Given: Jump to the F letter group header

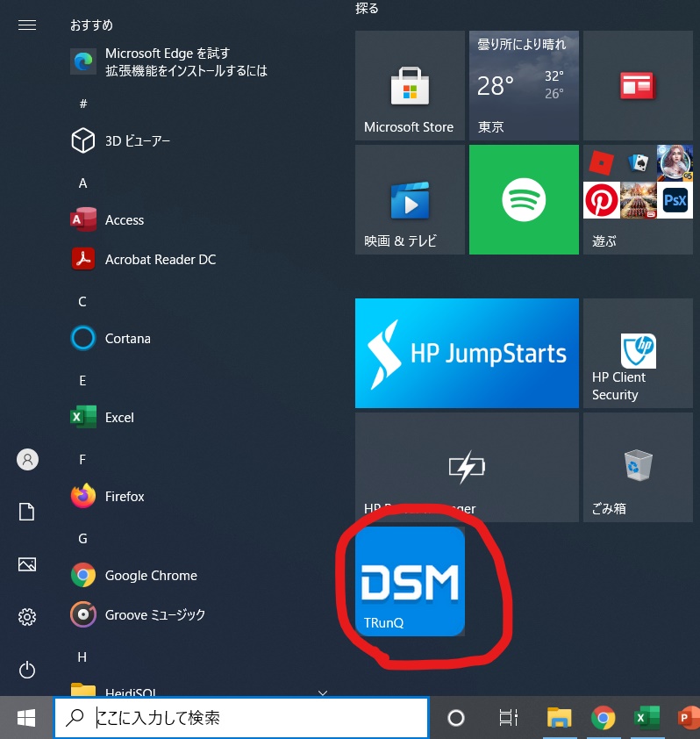Looking at the screenshot, I should 82,459.
